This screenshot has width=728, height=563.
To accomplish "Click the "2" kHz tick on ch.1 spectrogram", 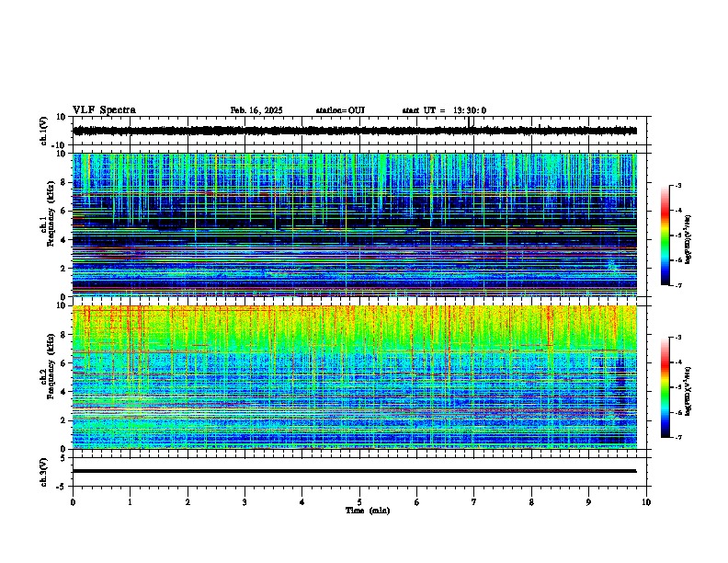I will 63,268.
